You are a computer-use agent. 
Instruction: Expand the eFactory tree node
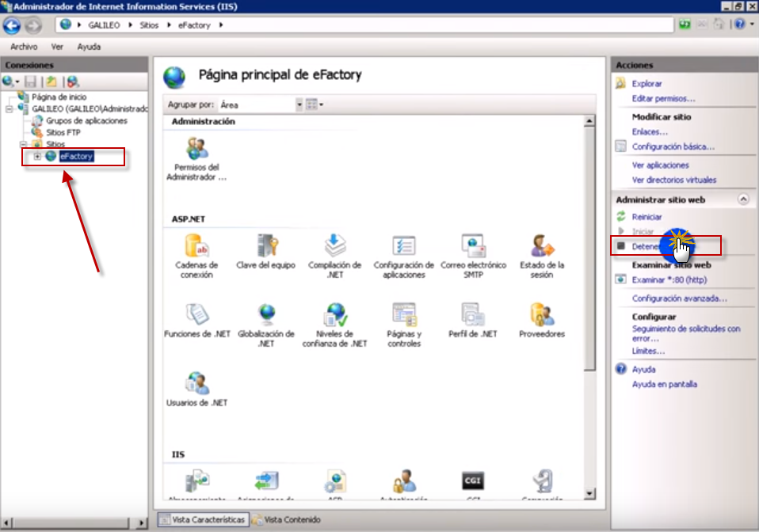37,156
